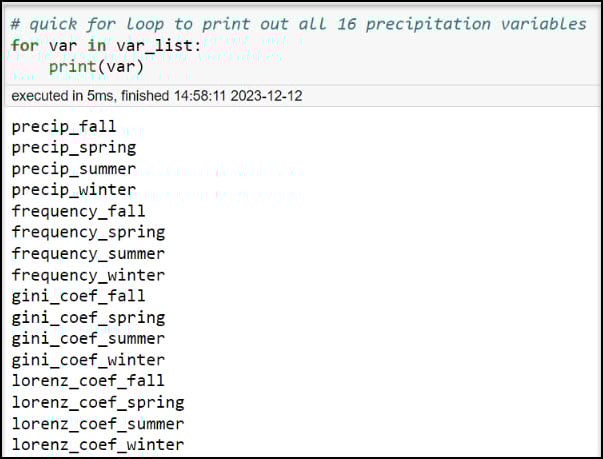
Task: Click the precip_summer output line
Action: point(74,169)
